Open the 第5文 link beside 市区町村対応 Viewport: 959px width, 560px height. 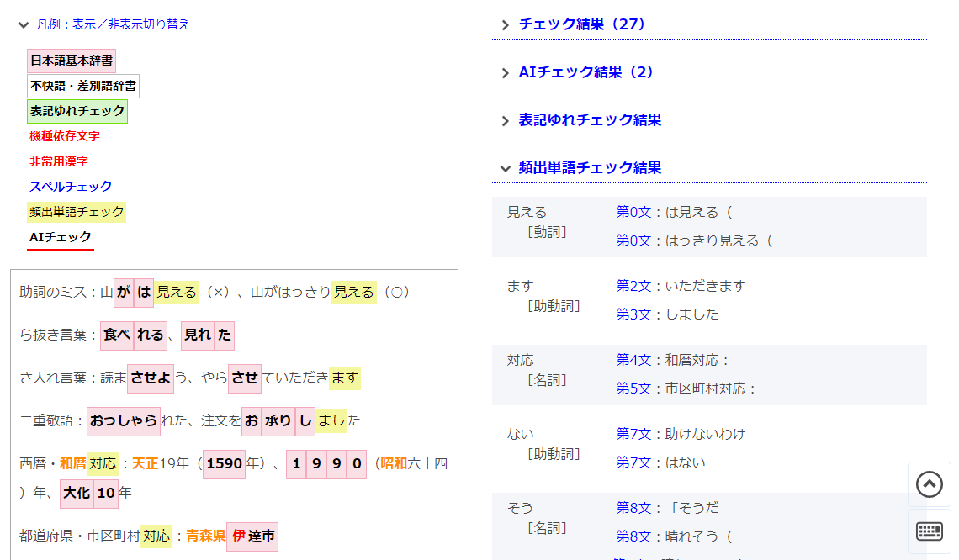click(x=633, y=388)
